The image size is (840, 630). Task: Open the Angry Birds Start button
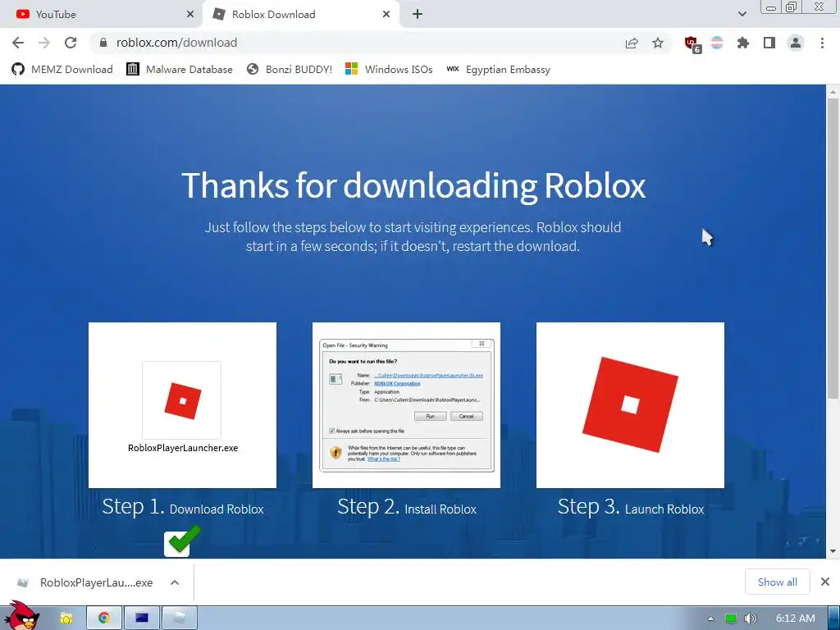coord(21,615)
